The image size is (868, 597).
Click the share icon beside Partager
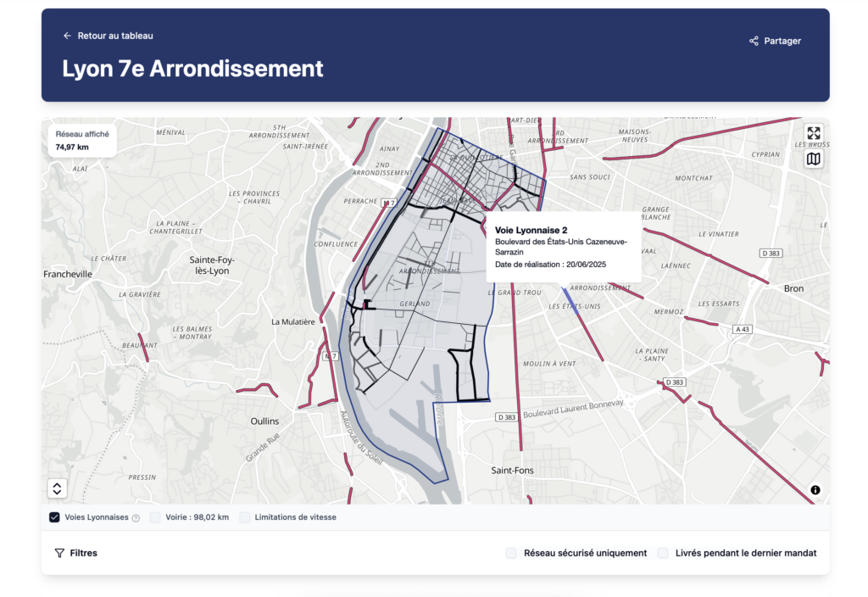click(x=754, y=41)
